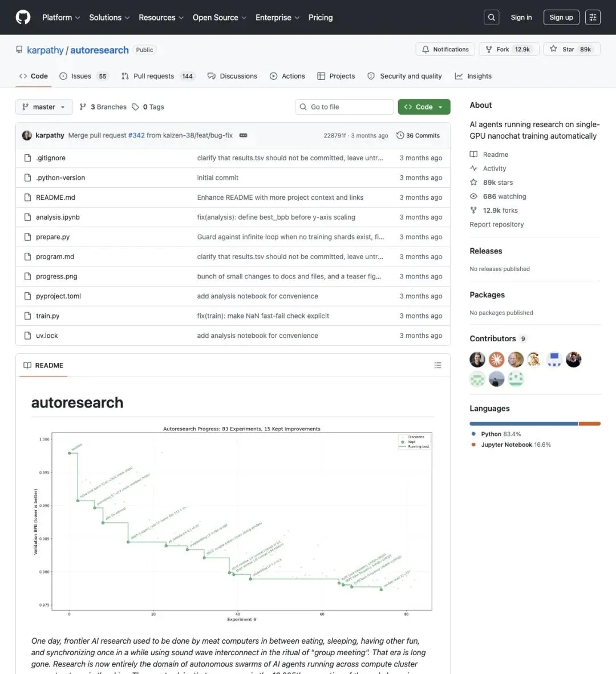Open the Activity link in About

(488, 169)
